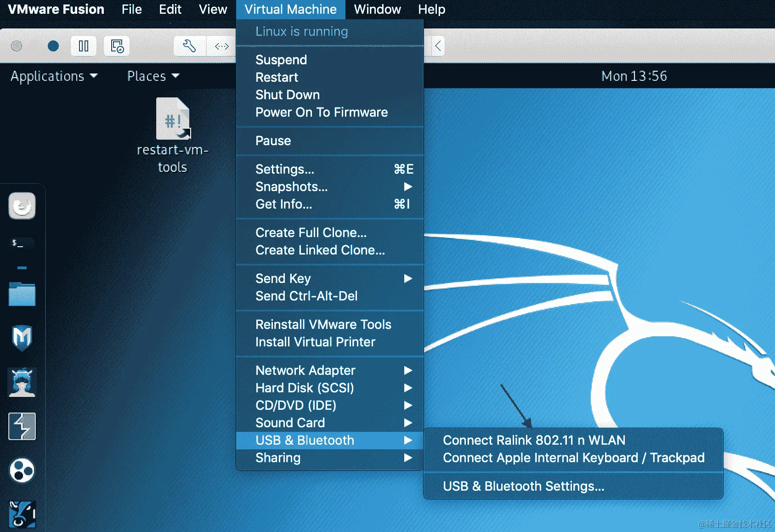Expand the Network Adapter submenu
The width and height of the screenshot is (775, 532).
[x=329, y=370]
